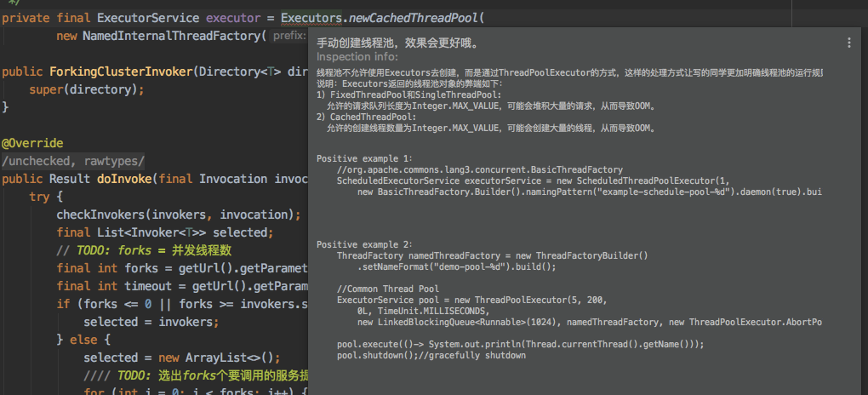Click the underlined Executors class name
The height and width of the screenshot is (395, 868).
(311, 18)
